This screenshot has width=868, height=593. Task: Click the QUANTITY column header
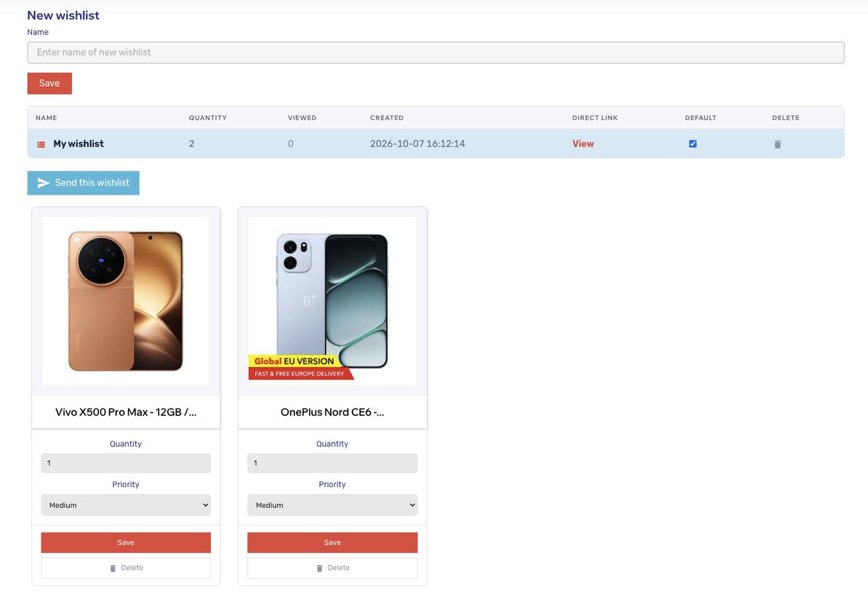coord(208,118)
